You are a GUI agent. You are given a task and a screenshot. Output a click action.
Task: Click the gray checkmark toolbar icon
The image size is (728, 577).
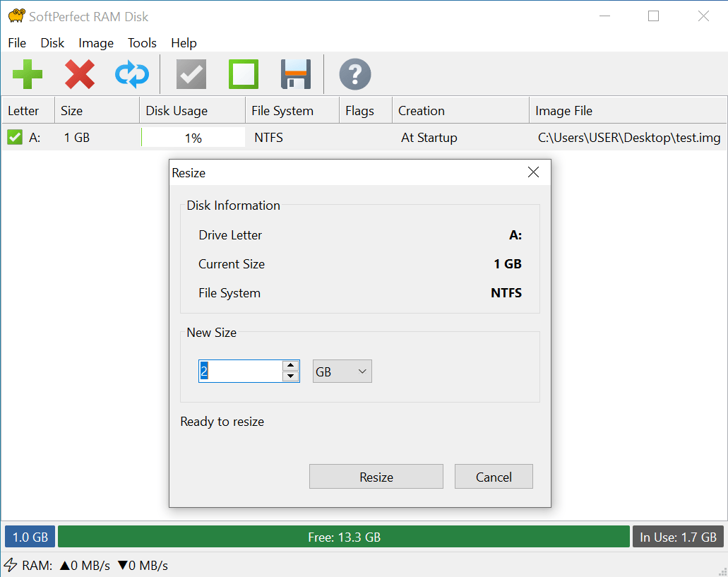pos(191,74)
